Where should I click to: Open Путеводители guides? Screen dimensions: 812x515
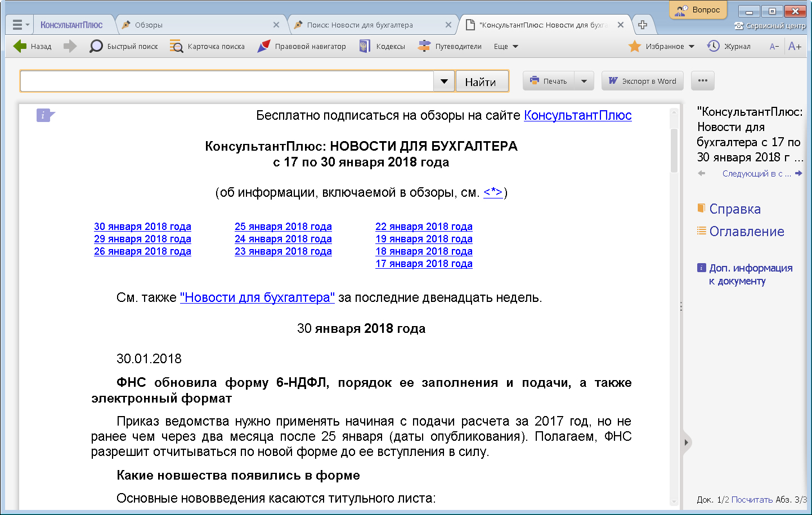click(450, 46)
